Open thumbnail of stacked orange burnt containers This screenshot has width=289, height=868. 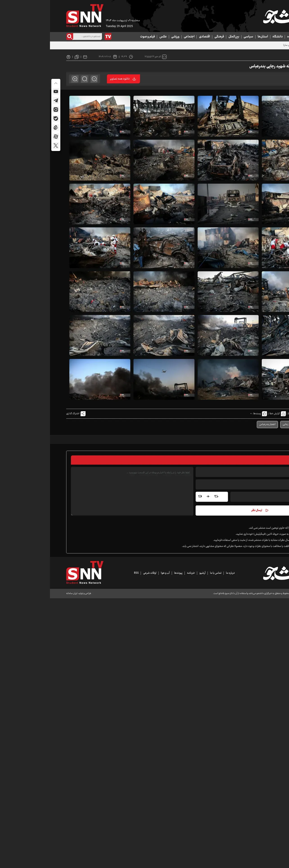99,116
